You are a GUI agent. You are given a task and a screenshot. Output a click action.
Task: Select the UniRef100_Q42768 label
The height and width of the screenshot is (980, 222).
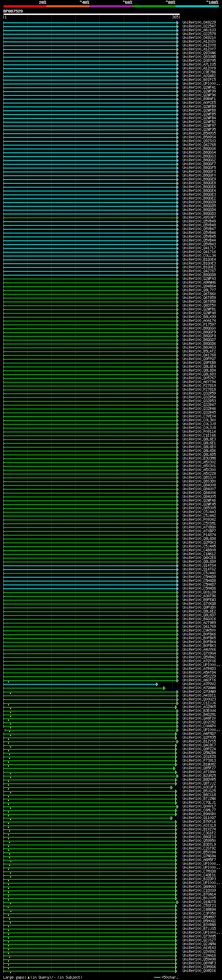point(199,145)
